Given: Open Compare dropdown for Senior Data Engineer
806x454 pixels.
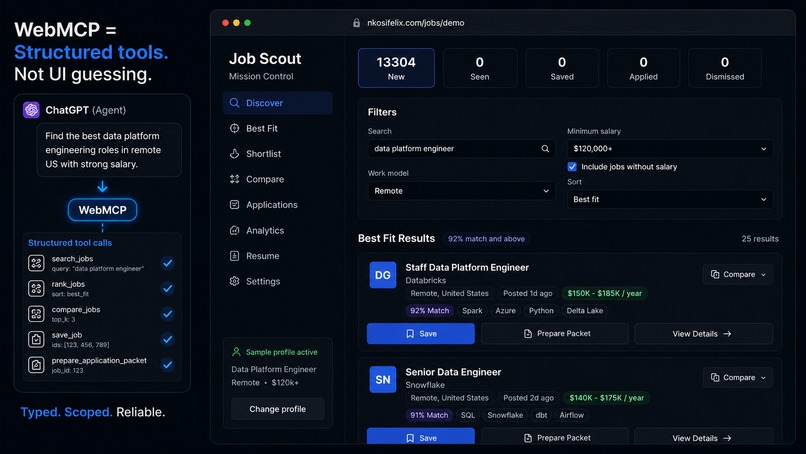Looking at the screenshot, I should (x=738, y=377).
